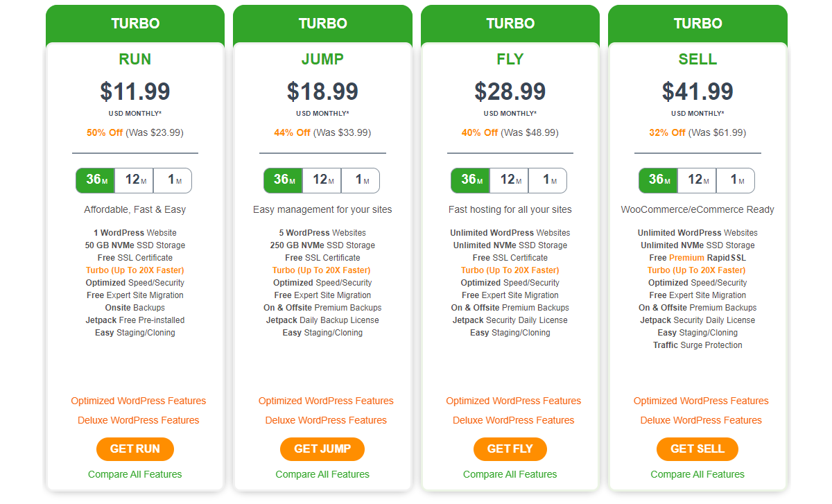Select the 1-month term for Run plan
Screen dimensions: 832x504
point(173,180)
